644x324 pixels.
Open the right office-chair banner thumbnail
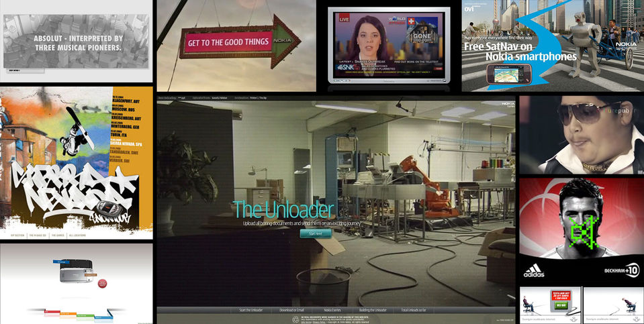coord(613,305)
